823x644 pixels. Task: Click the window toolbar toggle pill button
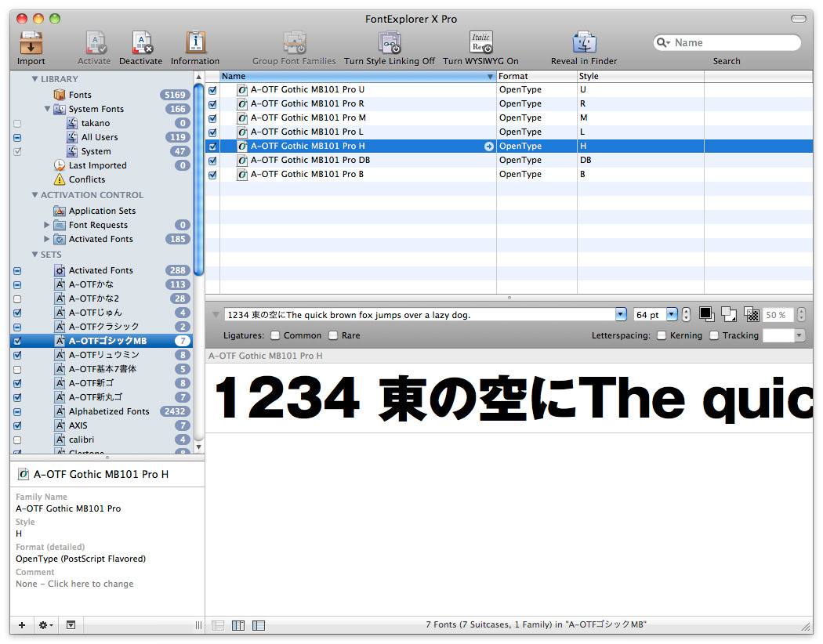coord(799,19)
